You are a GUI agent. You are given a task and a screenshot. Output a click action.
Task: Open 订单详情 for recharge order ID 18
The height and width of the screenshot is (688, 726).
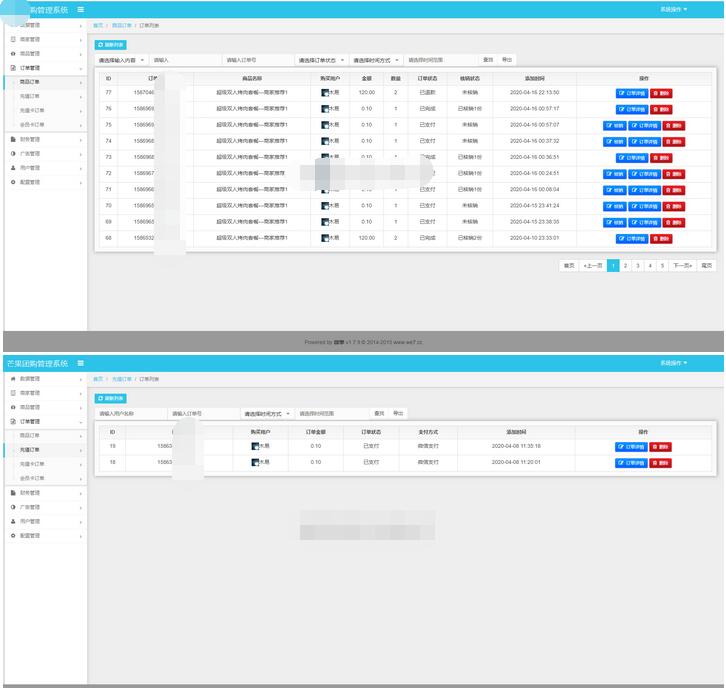tap(632, 463)
